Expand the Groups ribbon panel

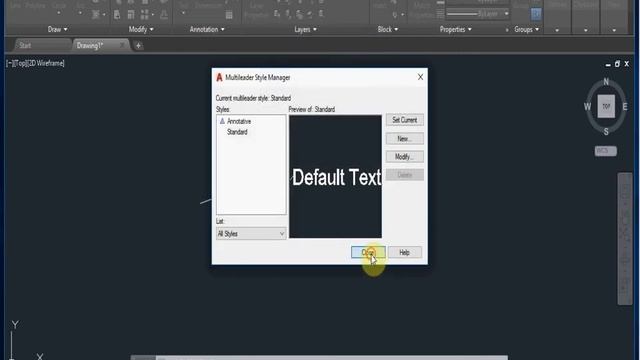527,29
